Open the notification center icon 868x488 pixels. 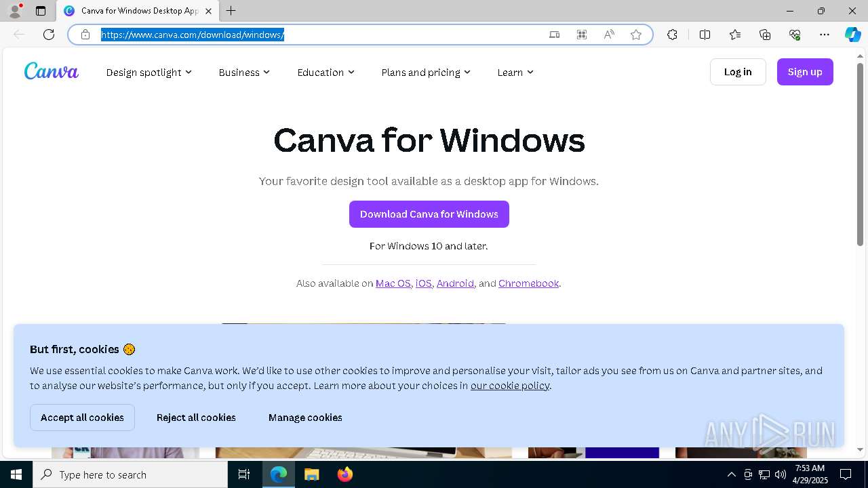[x=846, y=474]
